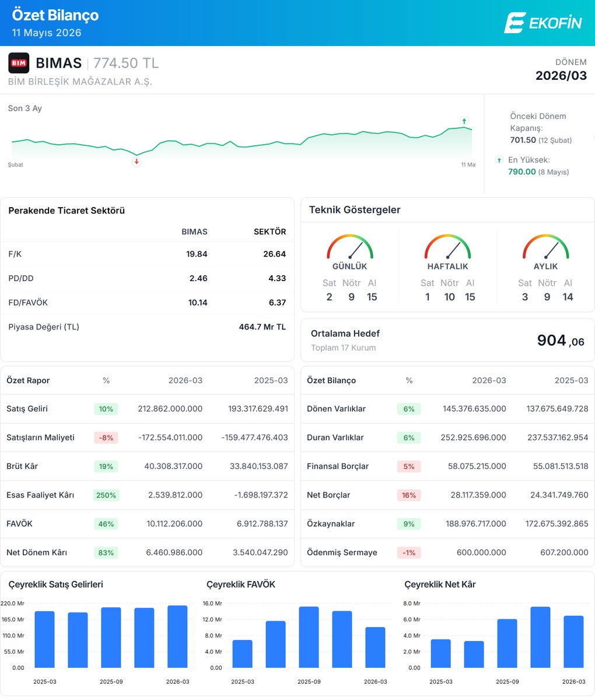Click the 2025-09 bar in FAVÖK chart

pyautogui.click(x=309, y=637)
